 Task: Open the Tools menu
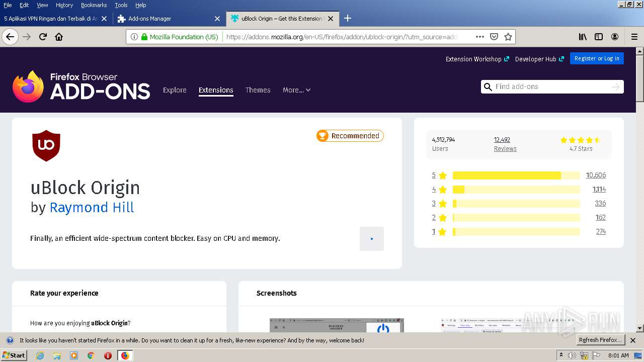coord(121,5)
